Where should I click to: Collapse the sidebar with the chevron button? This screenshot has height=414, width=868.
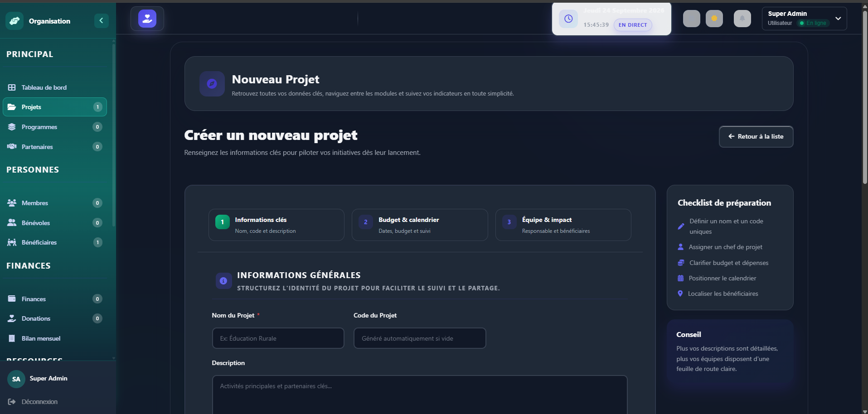(101, 20)
